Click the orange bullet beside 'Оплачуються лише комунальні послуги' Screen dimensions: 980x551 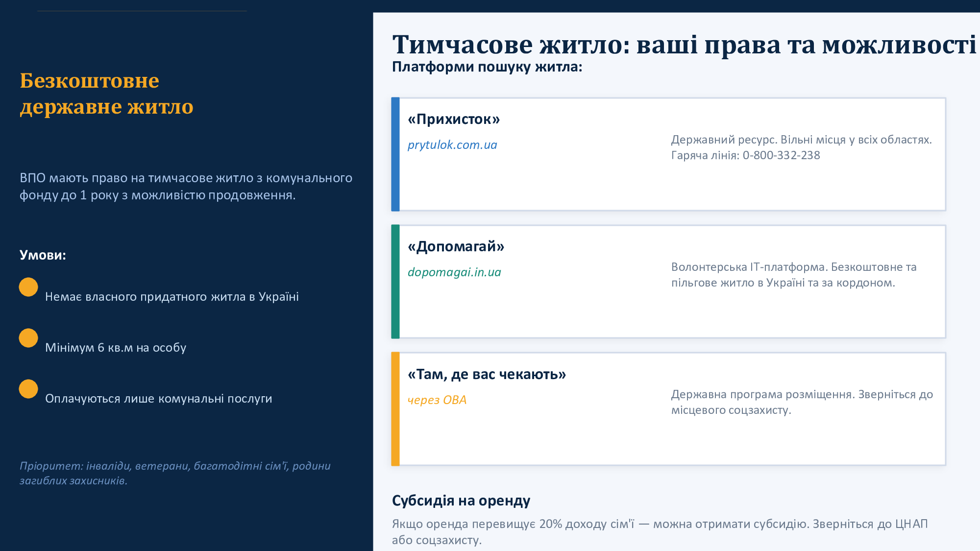pos(28,389)
